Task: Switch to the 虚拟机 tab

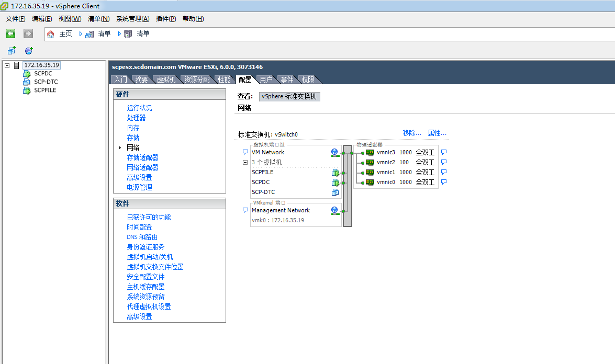Action: click(x=166, y=79)
